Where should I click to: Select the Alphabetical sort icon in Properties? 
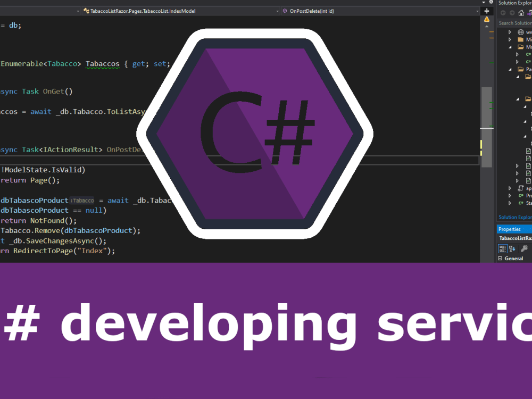pyautogui.click(x=512, y=248)
